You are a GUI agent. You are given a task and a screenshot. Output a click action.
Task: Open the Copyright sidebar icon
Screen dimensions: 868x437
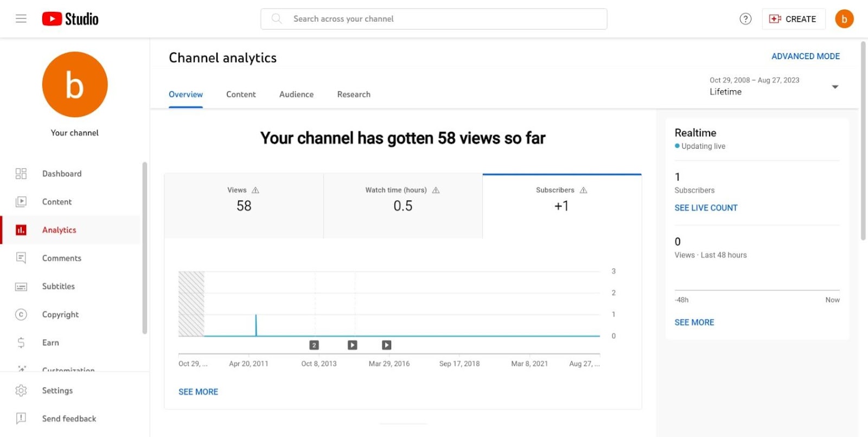(21, 314)
